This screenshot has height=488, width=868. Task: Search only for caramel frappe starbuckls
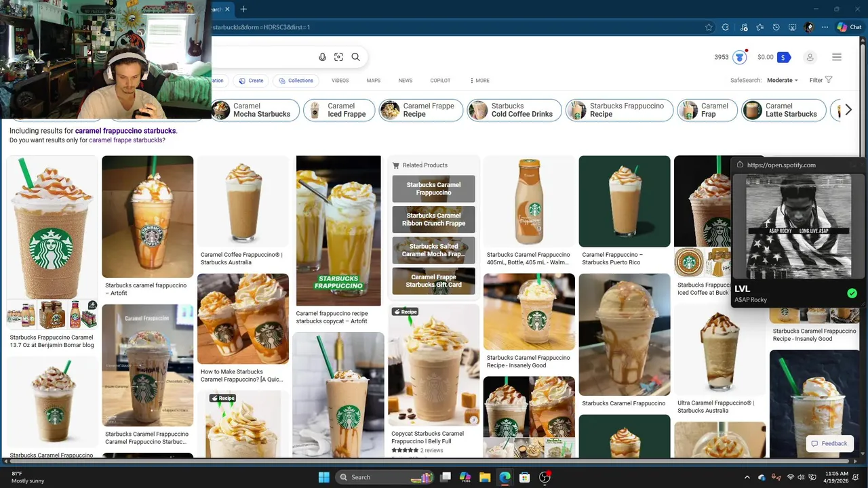(125, 140)
